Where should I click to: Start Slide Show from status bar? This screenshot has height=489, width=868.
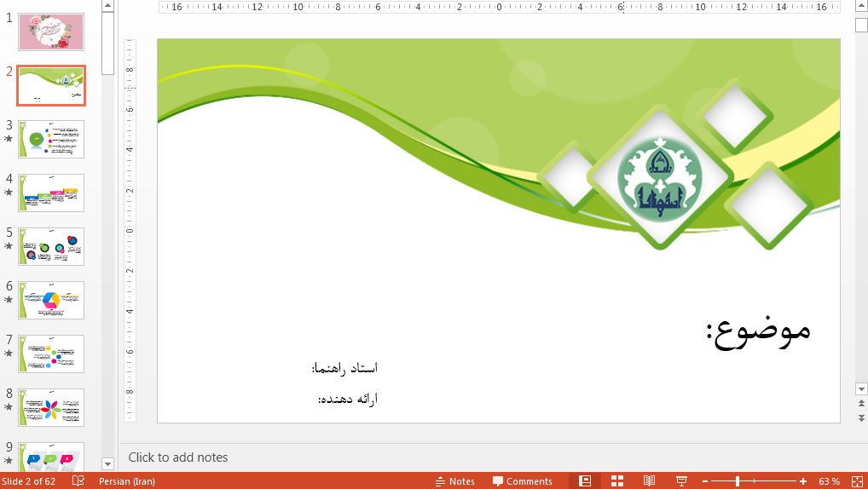coord(681,481)
